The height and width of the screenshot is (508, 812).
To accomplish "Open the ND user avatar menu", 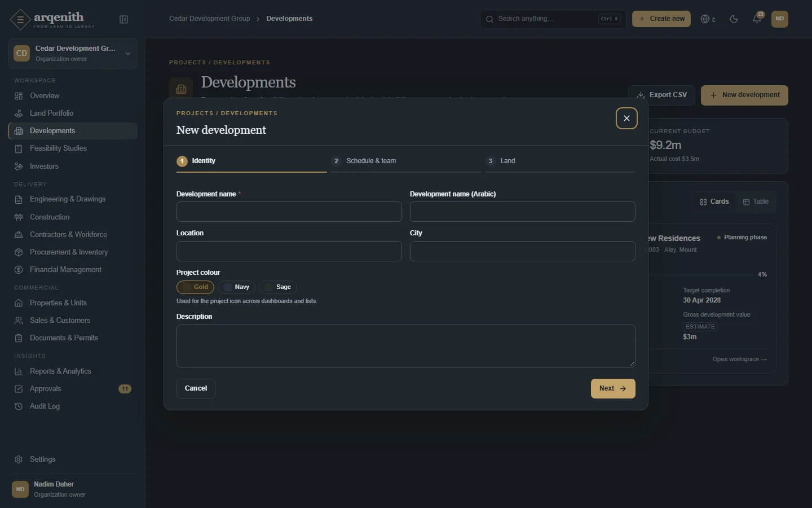I will pos(780,19).
